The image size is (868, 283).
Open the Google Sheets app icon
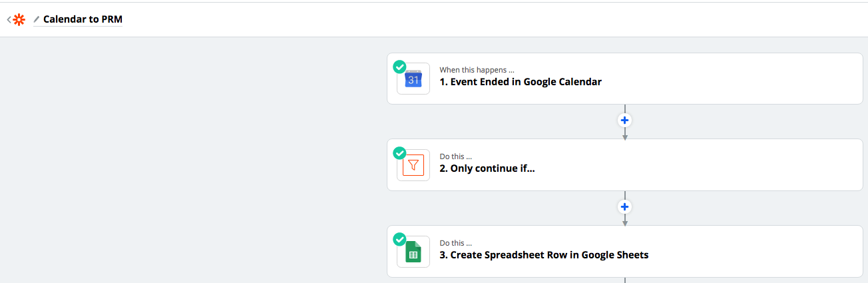(413, 252)
